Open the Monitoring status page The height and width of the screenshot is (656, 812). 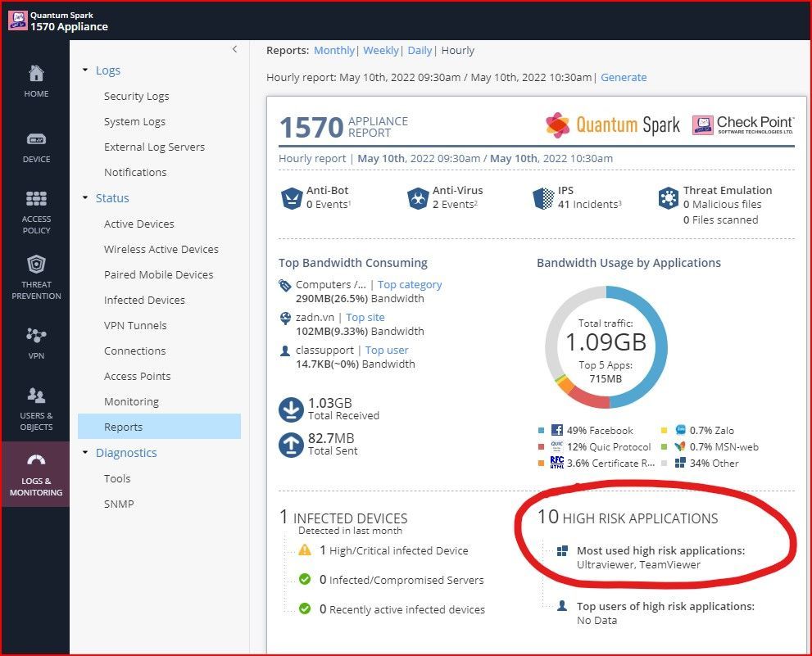click(x=132, y=402)
